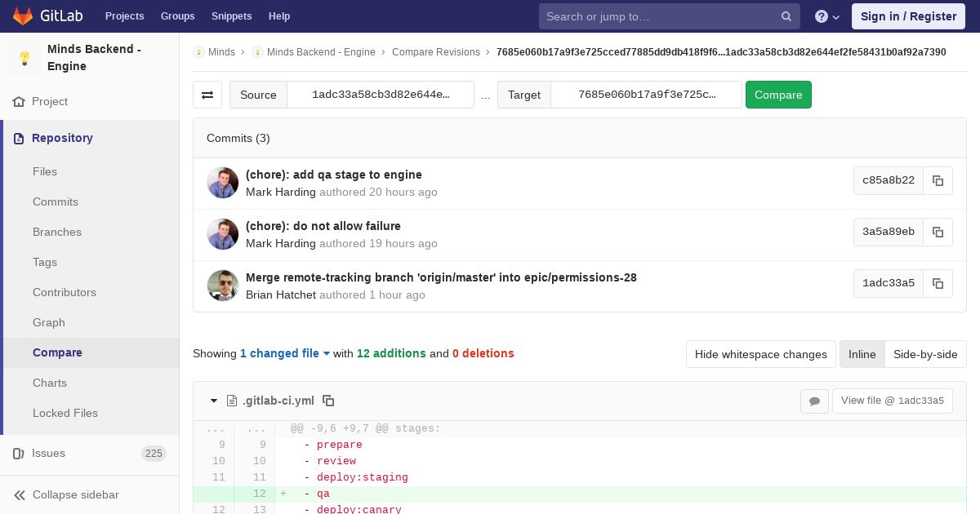Viewport: 980px width, 514px height.
Task: Click the search magnifier icon
Action: 786,16
